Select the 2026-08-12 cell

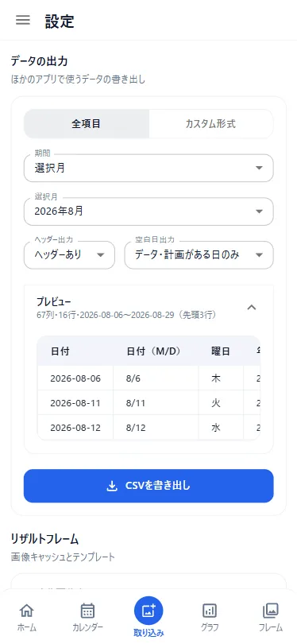[x=75, y=428]
